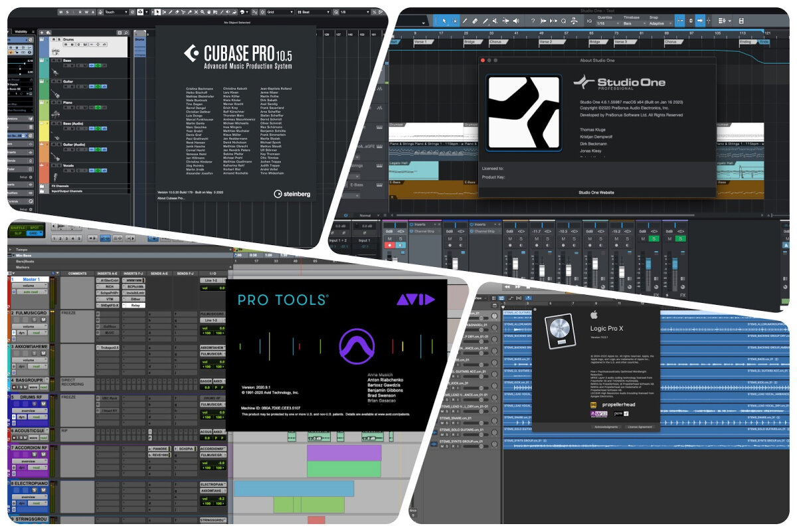This screenshot has height=532, width=797.
Task: Click the FX Channels folder icon in Cubase
Action: [42, 186]
